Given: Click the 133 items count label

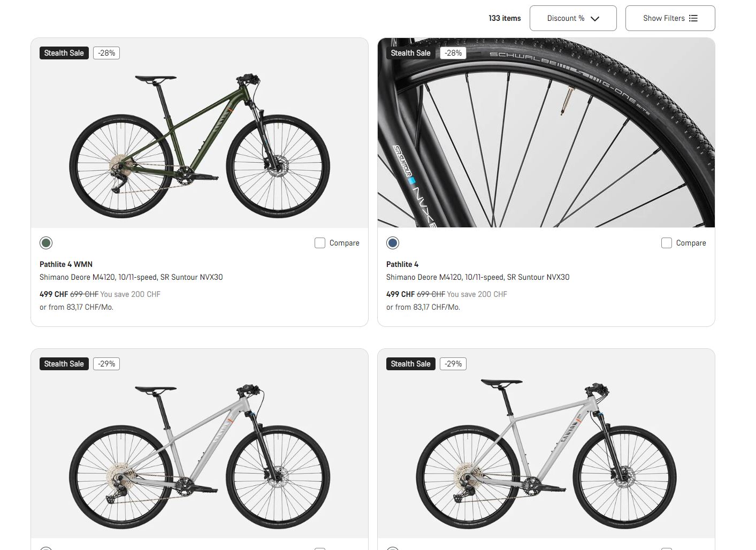Looking at the screenshot, I should 505,18.
